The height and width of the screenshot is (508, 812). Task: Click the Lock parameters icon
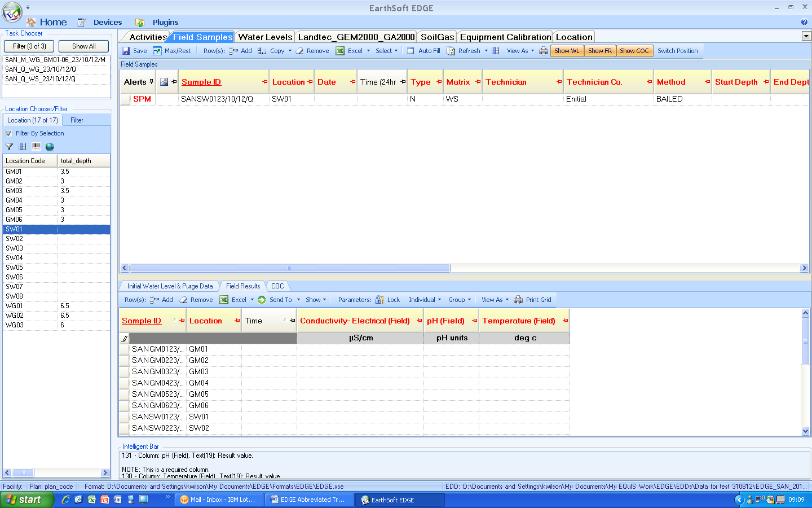tap(379, 300)
